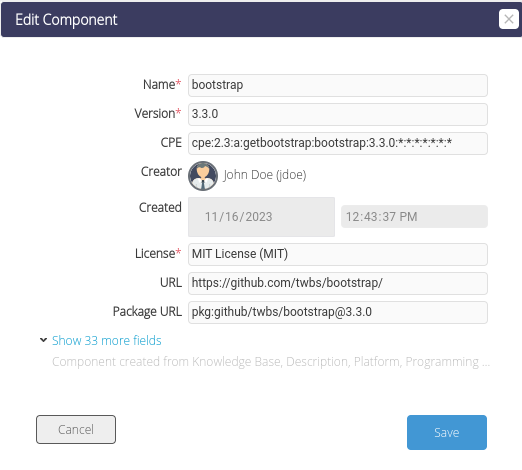Click into the CPE input field
The width and height of the screenshot is (522, 470).
click(338, 143)
